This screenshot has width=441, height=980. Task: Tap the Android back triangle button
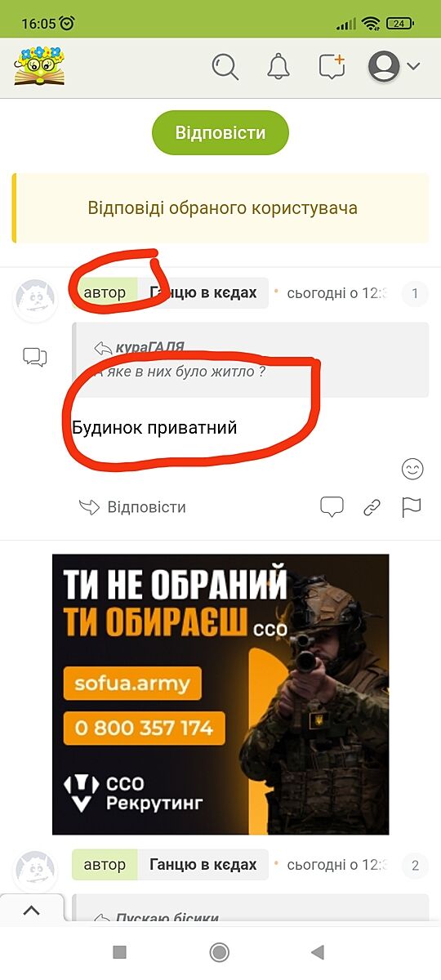[318, 951]
